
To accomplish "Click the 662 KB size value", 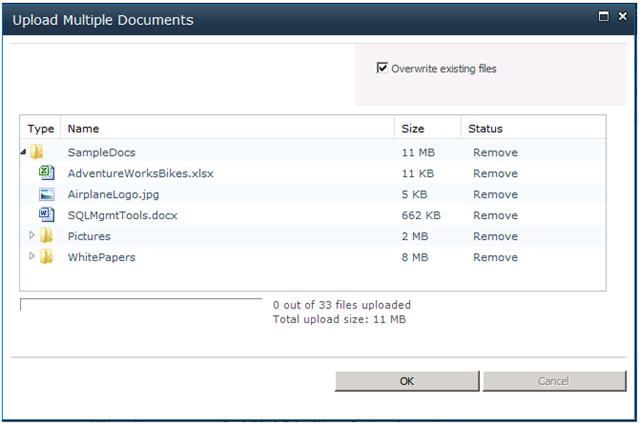I will point(421,215).
